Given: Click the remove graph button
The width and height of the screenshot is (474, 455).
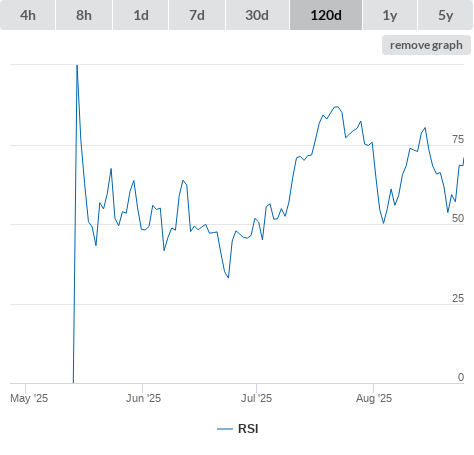Looking at the screenshot, I should click(426, 45).
